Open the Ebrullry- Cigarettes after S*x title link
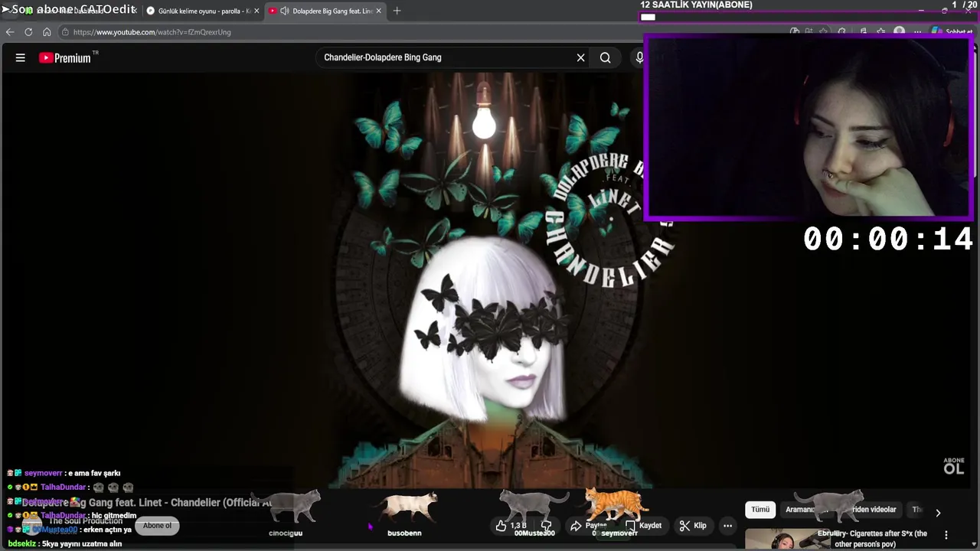 pos(873,539)
